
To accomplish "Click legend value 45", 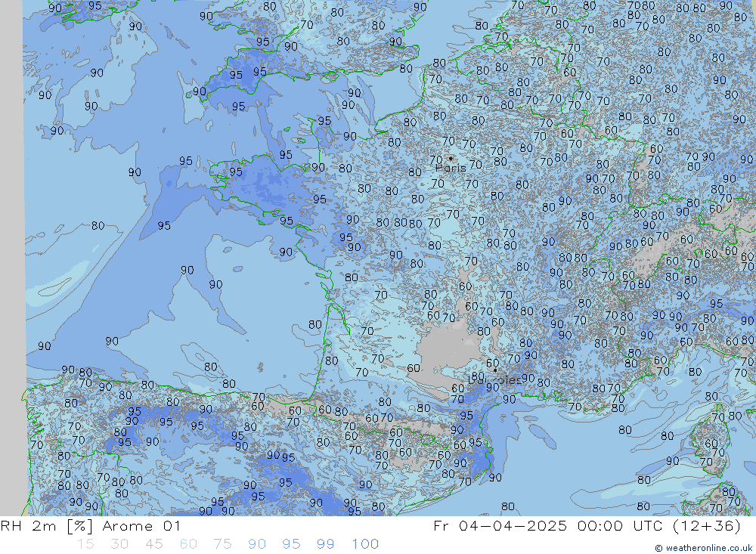I will pos(153,544).
